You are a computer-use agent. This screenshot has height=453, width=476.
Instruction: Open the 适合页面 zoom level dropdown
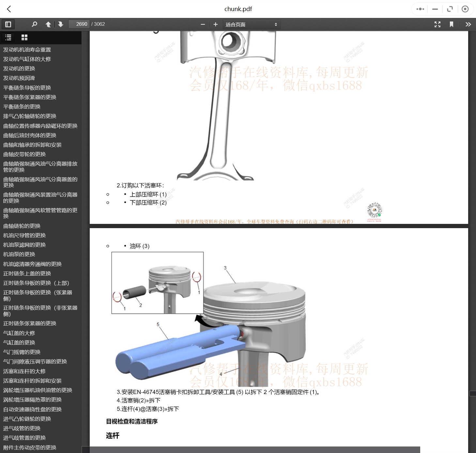pyautogui.click(x=251, y=24)
